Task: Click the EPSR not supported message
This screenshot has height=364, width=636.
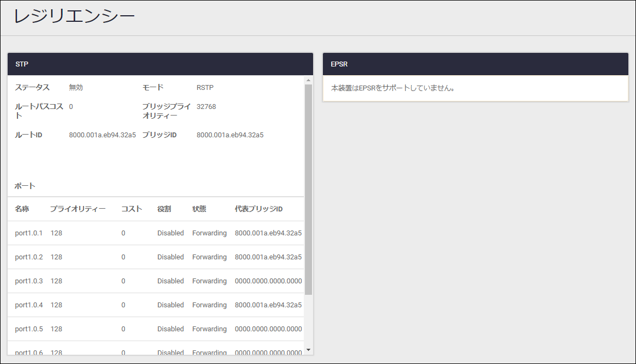Action: point(393,88)
